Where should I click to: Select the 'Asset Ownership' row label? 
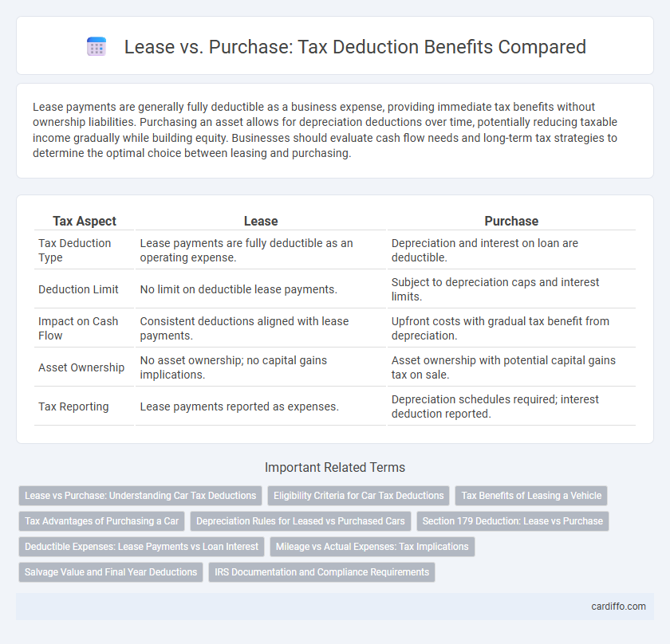(81, 367)
